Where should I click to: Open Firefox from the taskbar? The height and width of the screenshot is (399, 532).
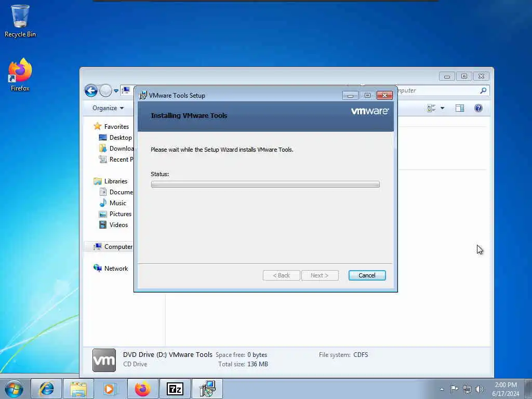click(x=142, y=389)
